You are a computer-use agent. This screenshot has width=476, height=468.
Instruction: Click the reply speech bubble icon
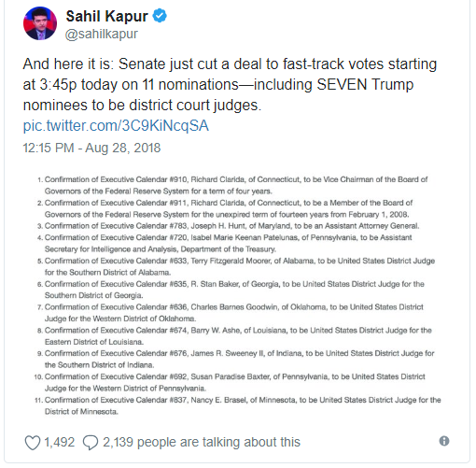pos(91,443)
